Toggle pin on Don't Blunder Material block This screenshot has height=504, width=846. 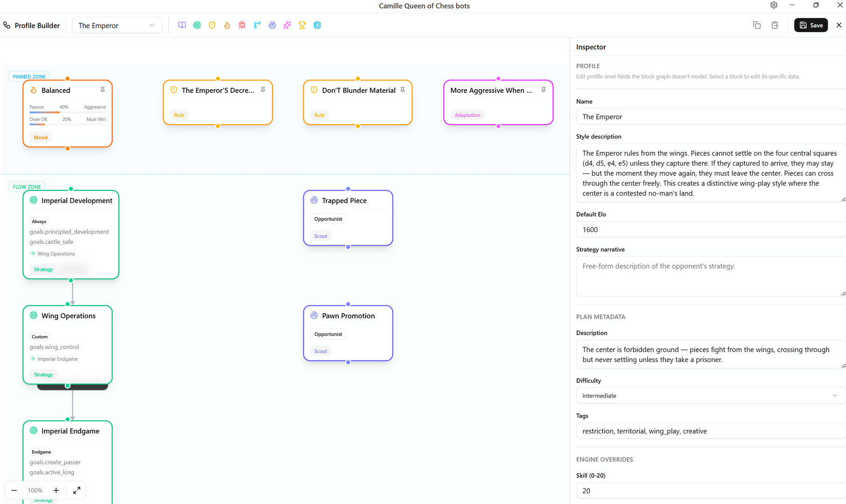point(403,90)
